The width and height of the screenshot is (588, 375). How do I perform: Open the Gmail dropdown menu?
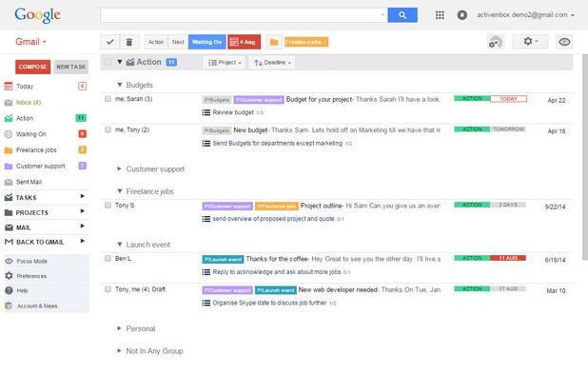coord(30,42)
